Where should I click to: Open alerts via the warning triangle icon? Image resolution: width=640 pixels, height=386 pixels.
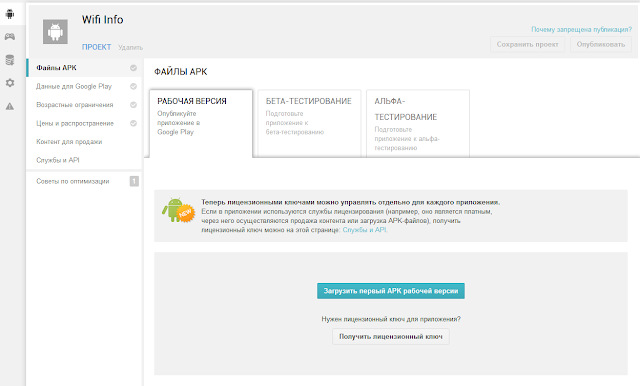pyautogui.click(x=10, y=106)
